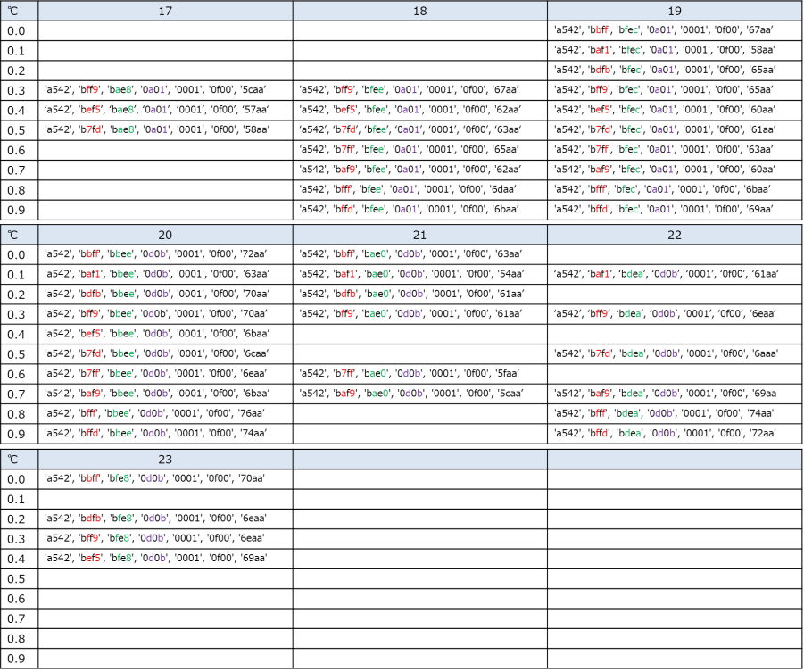Click the ℃ header cell beside column 17
This screenshot has width=804, height=672.
click(20, 11)
